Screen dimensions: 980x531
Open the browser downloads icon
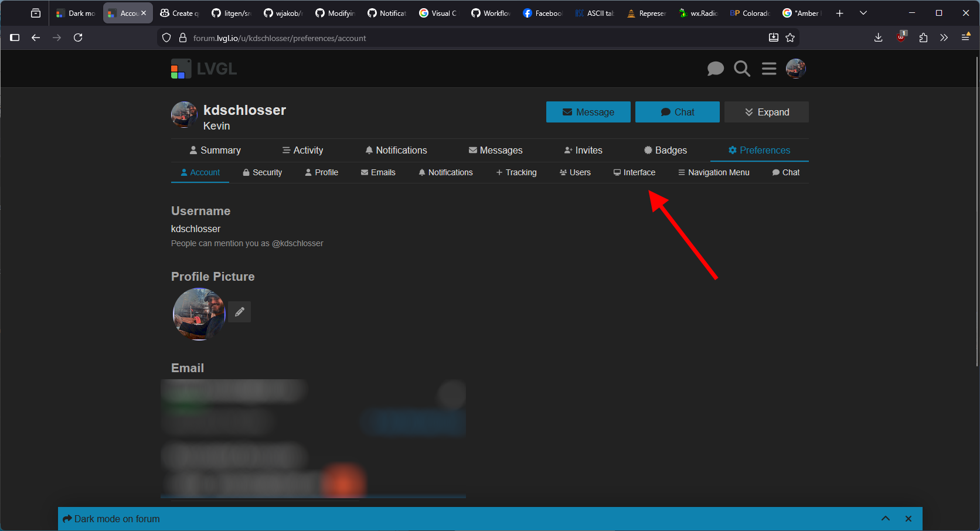click(878, 38)
